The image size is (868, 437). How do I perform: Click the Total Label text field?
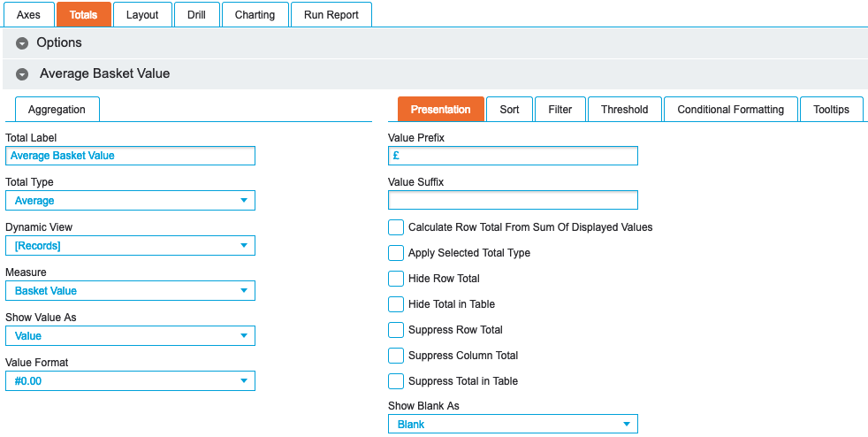(130, 156)
